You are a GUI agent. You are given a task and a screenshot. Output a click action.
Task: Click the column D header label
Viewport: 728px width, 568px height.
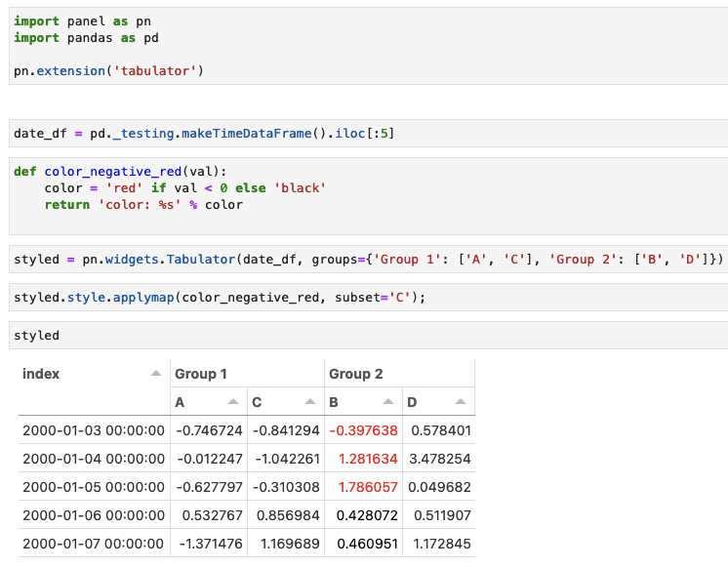(412, 402)
